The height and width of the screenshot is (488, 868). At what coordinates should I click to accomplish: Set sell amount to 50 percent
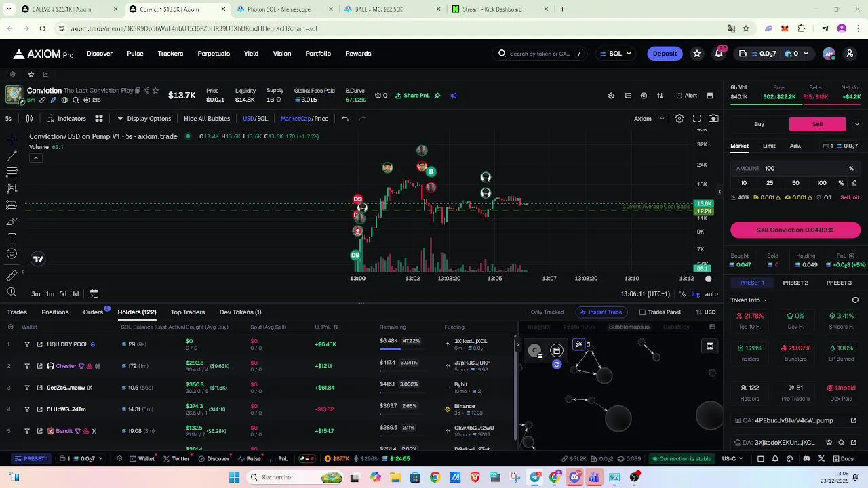(795, 183)
